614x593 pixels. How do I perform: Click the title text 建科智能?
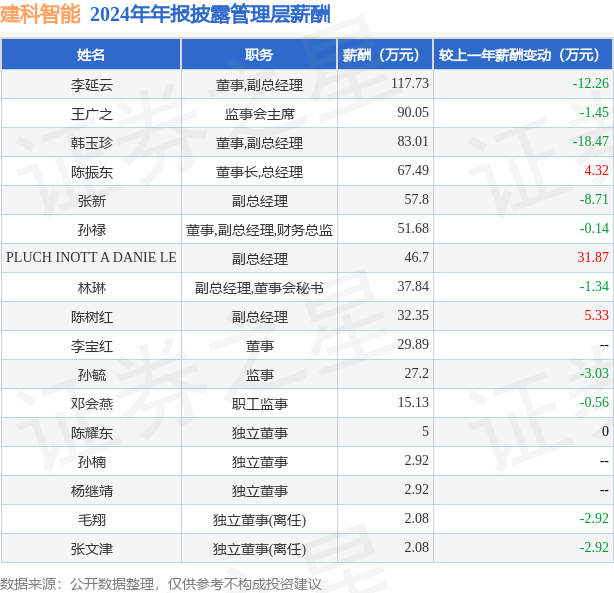pos(40,14)
